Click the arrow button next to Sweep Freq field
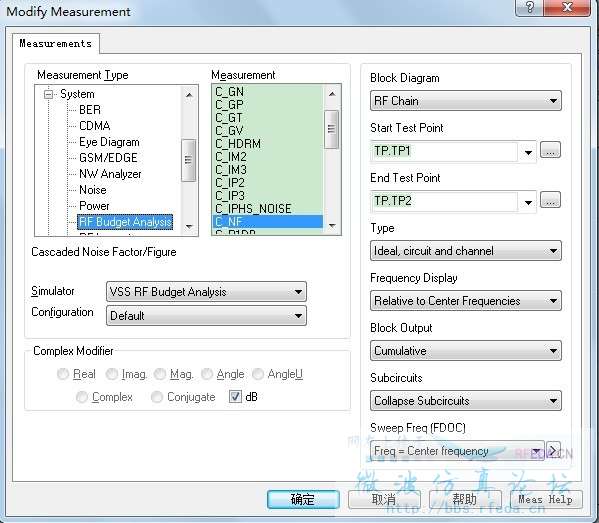This screenshot has width=599, height=523. (553, 450)
